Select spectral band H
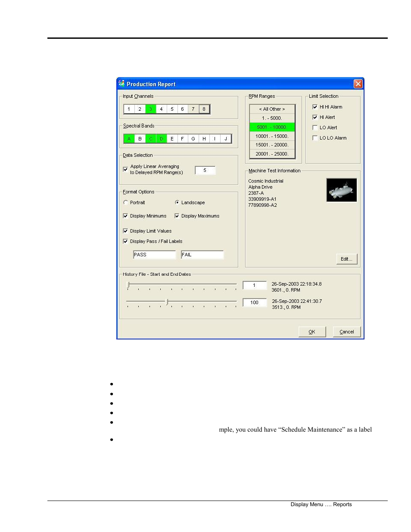The image size is (411, 532). point(204,139)
